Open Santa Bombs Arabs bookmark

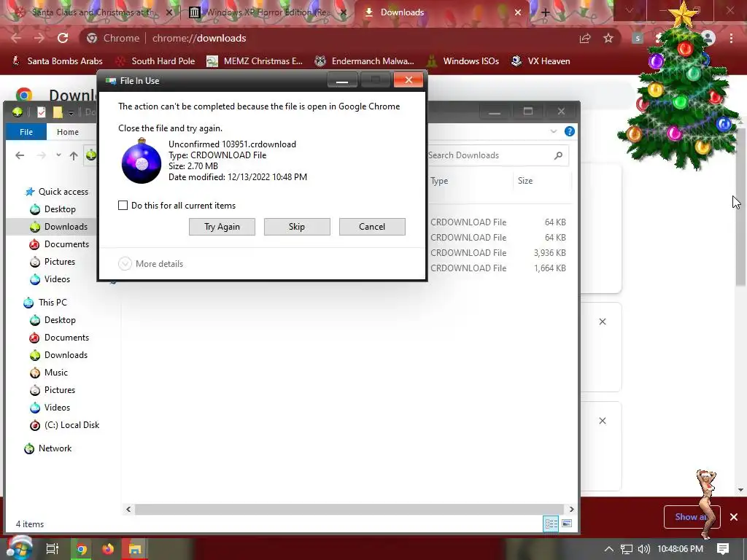click(x=57, y=61)
